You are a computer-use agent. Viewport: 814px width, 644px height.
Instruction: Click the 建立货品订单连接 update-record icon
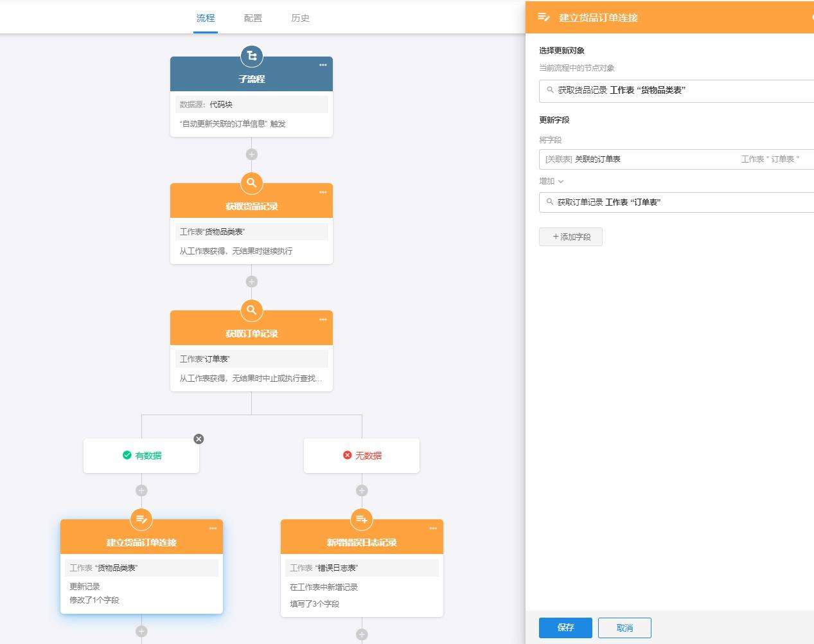click(141, 519)
